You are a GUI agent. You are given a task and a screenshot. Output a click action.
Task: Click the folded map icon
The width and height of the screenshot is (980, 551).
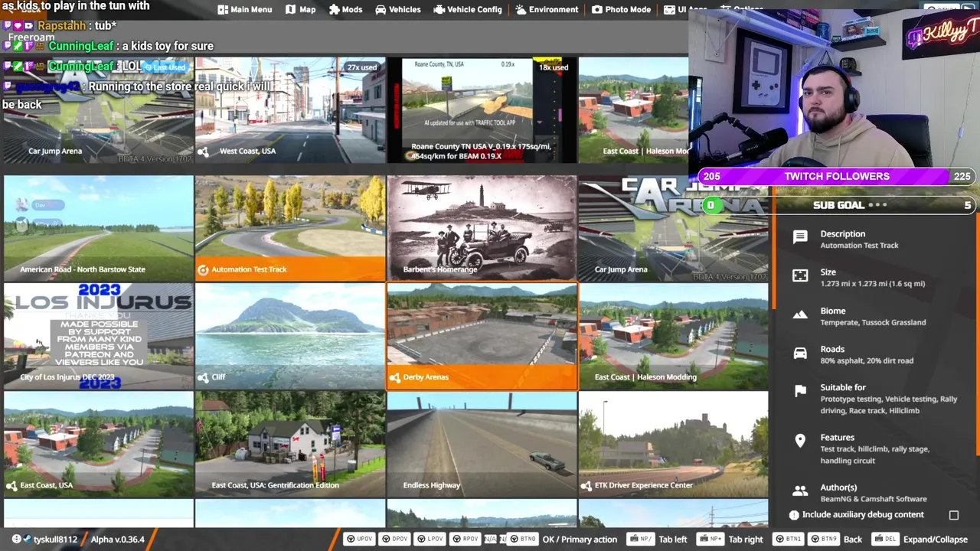click(291, 9)
